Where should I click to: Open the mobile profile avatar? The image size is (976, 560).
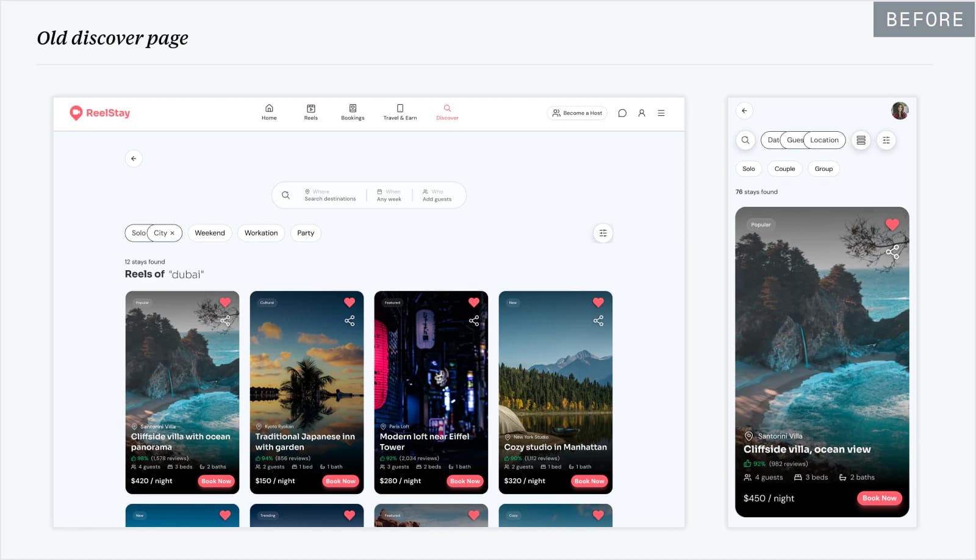[900, 111]
